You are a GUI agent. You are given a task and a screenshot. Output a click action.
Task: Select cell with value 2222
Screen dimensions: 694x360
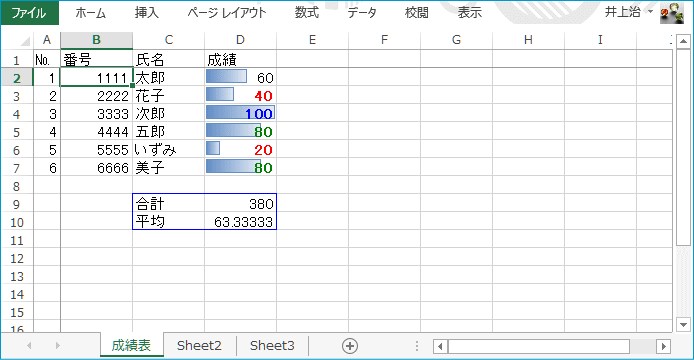click(96, 96)
